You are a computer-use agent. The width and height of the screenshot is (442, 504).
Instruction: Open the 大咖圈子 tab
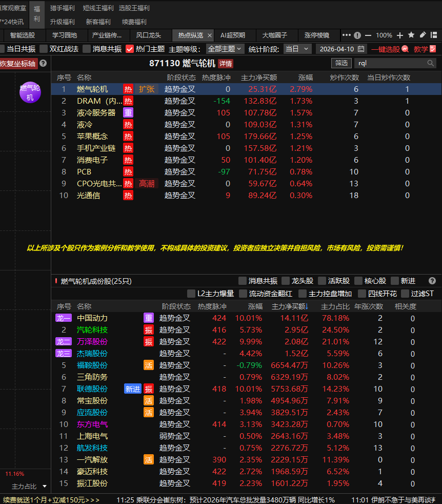click(x=275, y=35)
